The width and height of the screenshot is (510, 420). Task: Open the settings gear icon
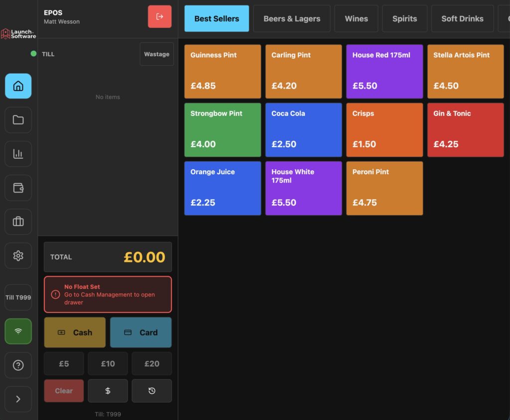point(18,255)
